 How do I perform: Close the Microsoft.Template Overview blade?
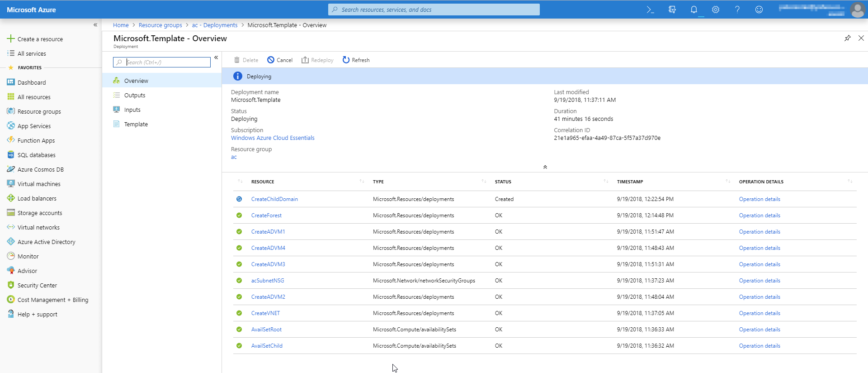point(861,38)
